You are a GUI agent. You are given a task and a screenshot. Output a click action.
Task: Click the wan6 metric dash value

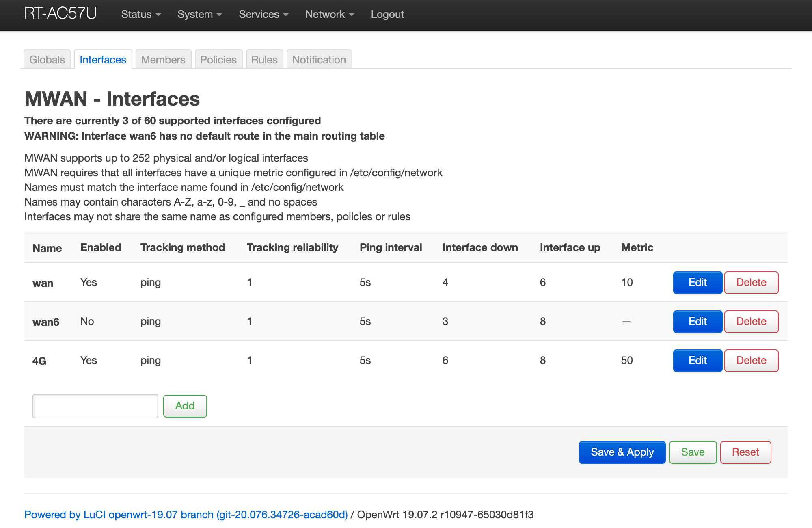(x=626, y=322)
